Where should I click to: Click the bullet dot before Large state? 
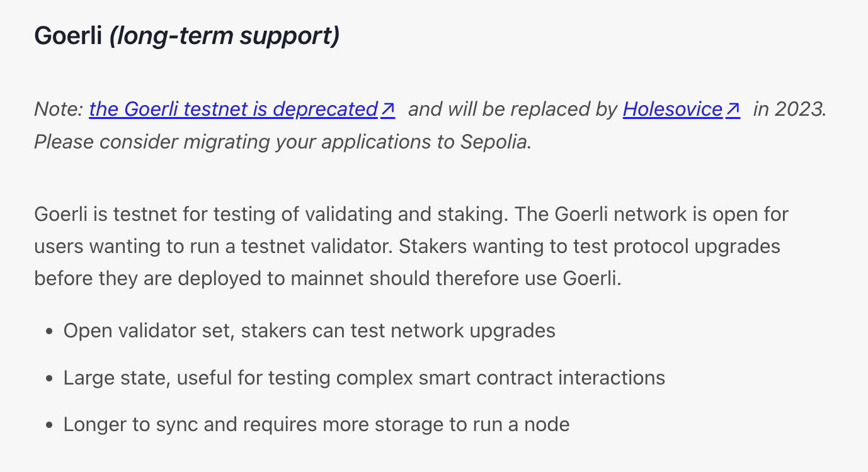(x=49, y=379)
